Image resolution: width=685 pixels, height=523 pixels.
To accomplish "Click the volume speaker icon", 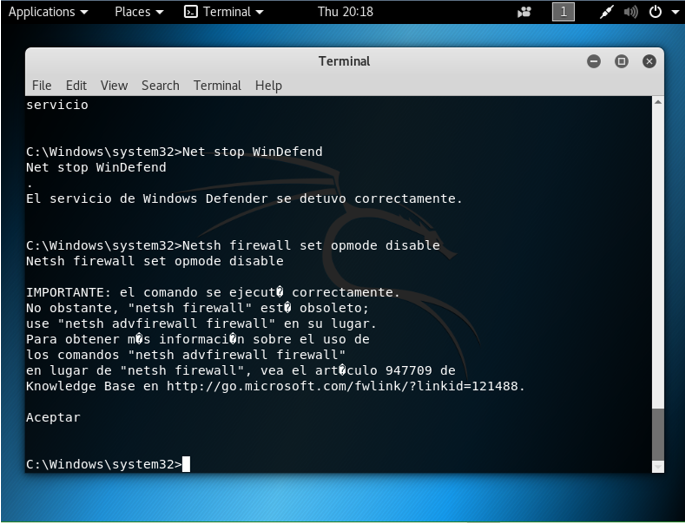I will pyautogui.click(x=630, y=12).
